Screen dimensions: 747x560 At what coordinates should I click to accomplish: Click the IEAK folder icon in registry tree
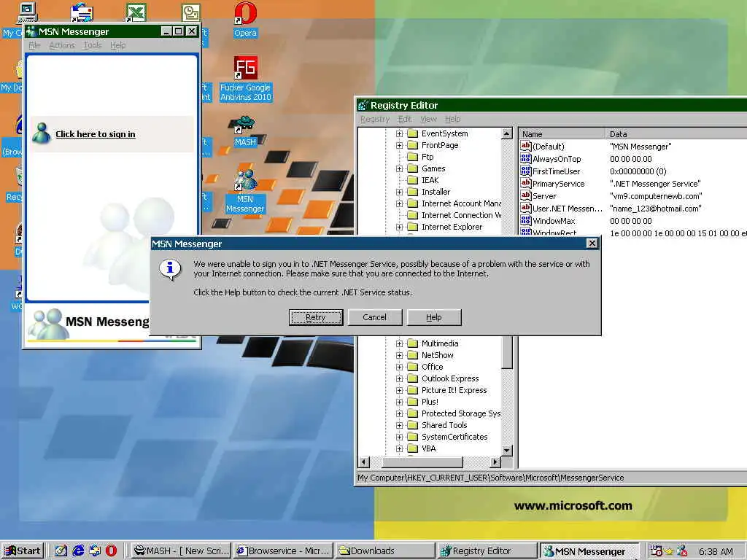click(413, 180)
